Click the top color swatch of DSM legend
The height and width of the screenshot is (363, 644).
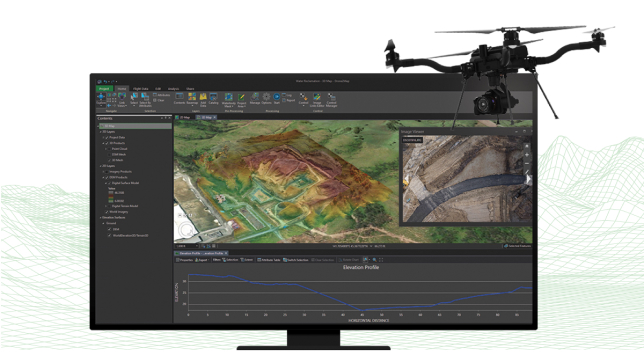(111, 193)
